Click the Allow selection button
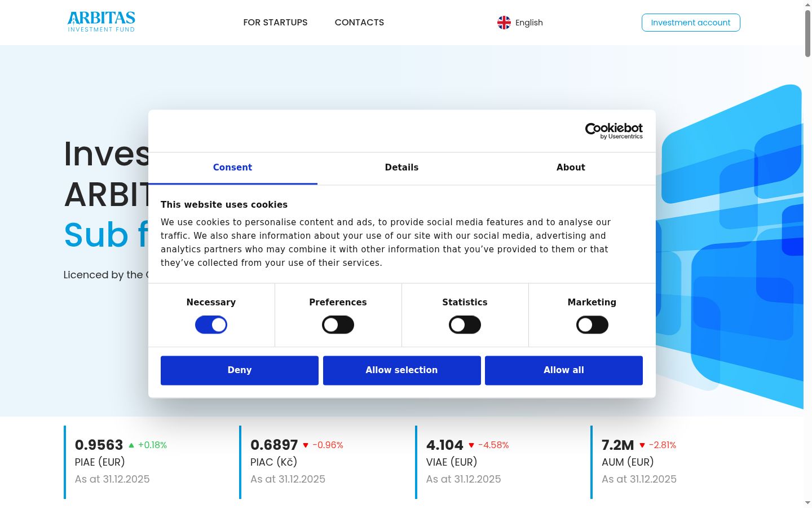 [402, 370]
